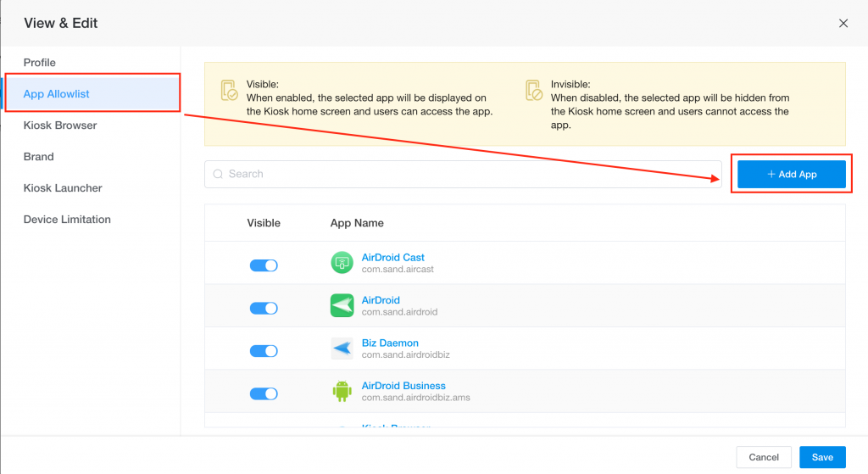This screenshot has height=474, width=868.
Task: Save the kiosk configuration
Action: [822, 457]
